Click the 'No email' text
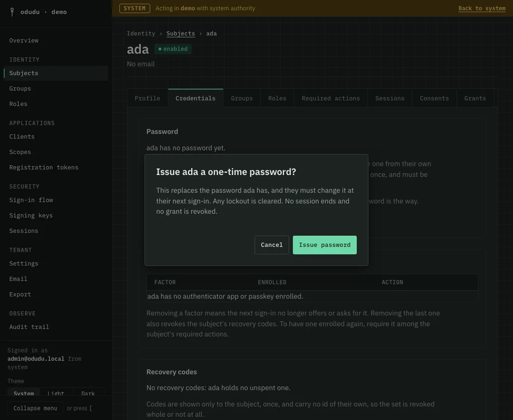 (141, 64)
